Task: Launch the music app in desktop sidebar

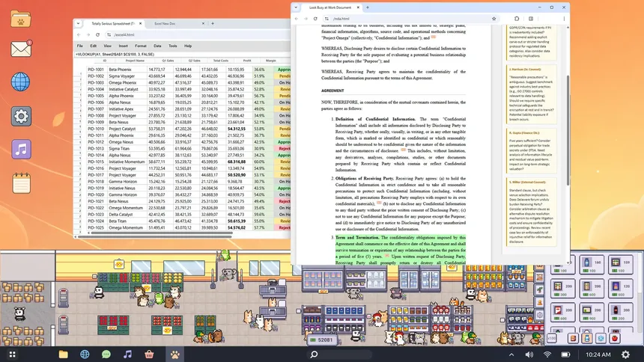Action: pyautogui.click(x=21, y=148)
